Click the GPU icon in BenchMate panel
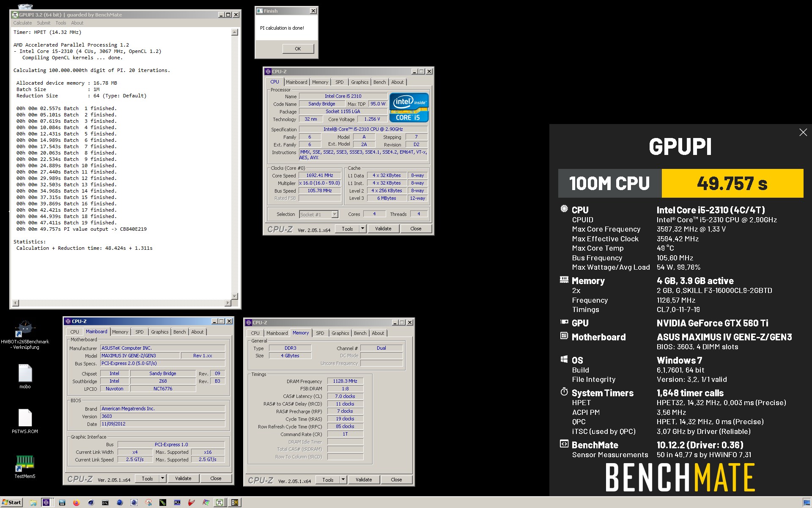Image resolution: width=812 pixels, height=508 pixels. coord(564,322)
